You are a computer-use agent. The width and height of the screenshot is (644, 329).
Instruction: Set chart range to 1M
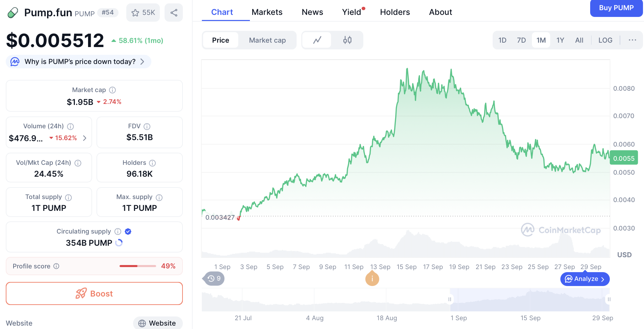pyautogui.click(x=541, y=40)
